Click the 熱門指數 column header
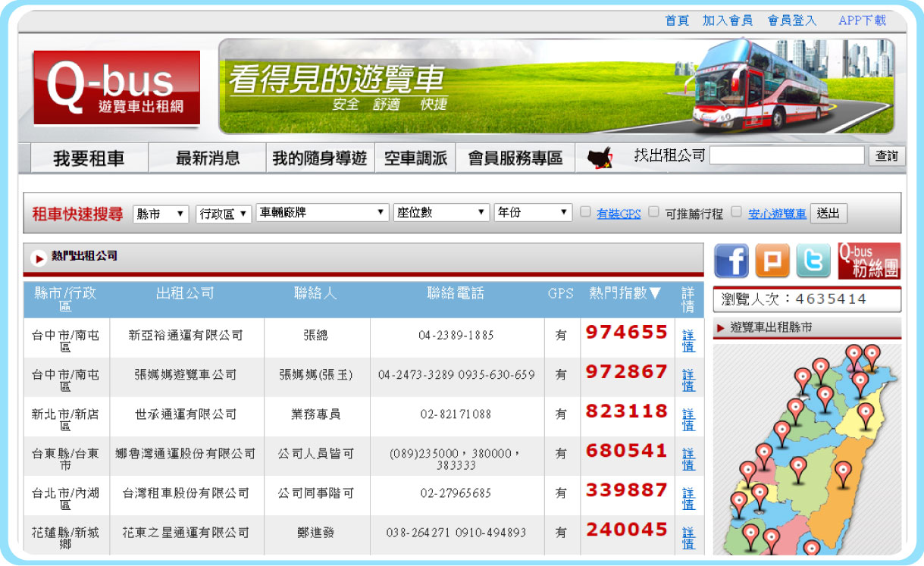The image size is (924, 566). (625, 293)
